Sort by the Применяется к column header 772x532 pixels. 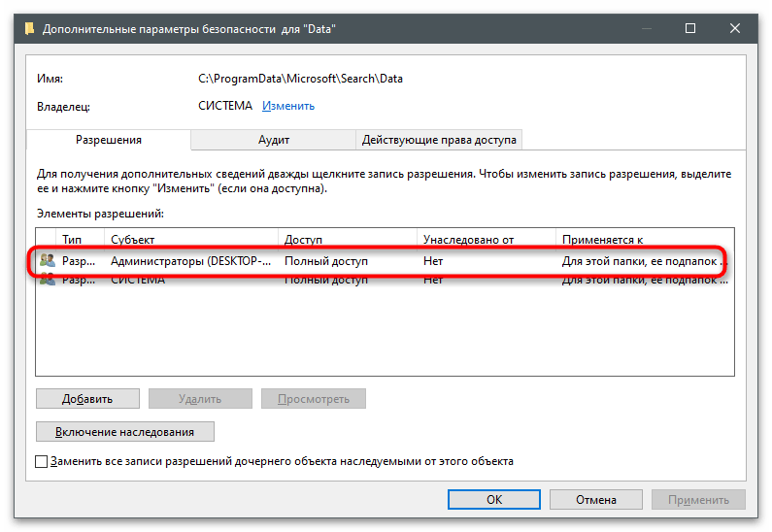645,239
